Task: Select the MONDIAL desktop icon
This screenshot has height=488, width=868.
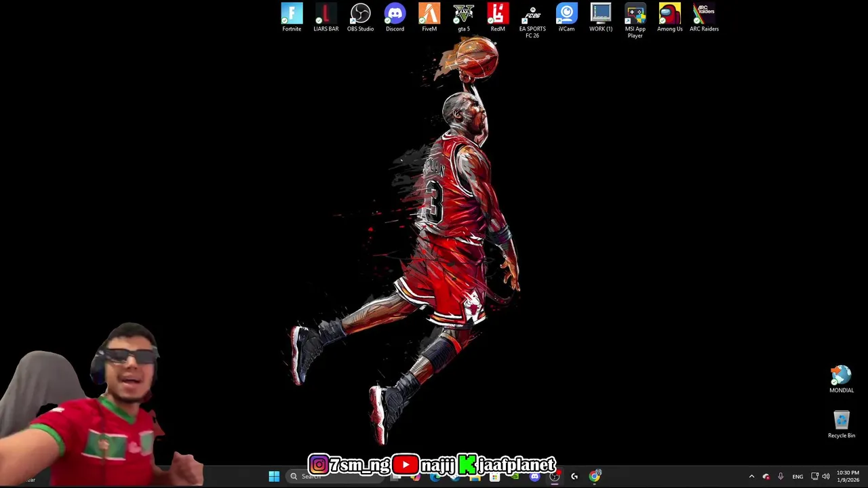Action: 842,380
